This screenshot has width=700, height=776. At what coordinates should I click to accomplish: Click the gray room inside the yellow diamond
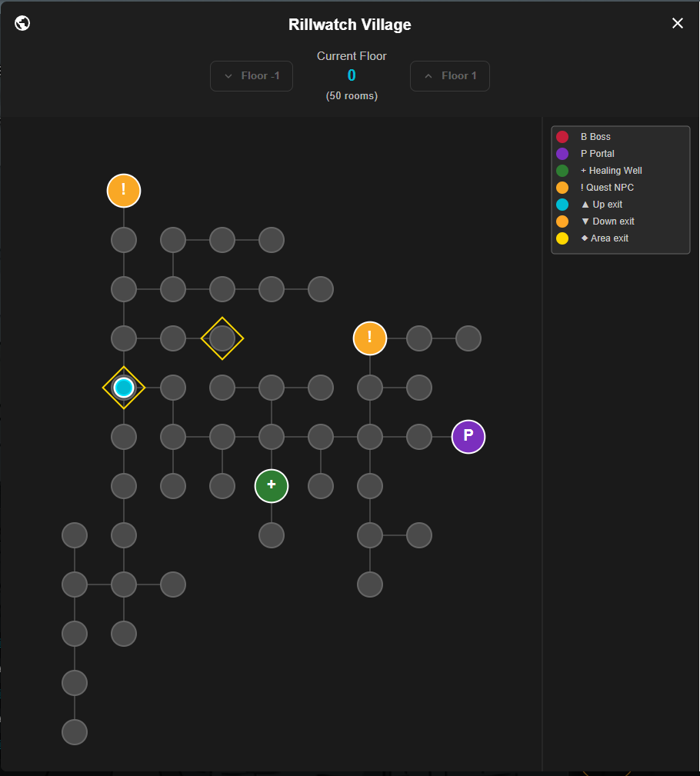point(222,338)
